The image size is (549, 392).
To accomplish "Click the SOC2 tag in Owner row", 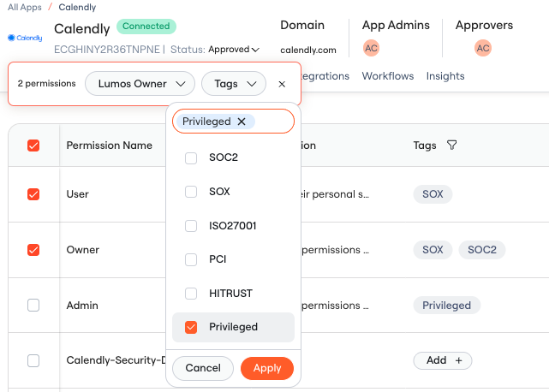I will click(482, 250).
